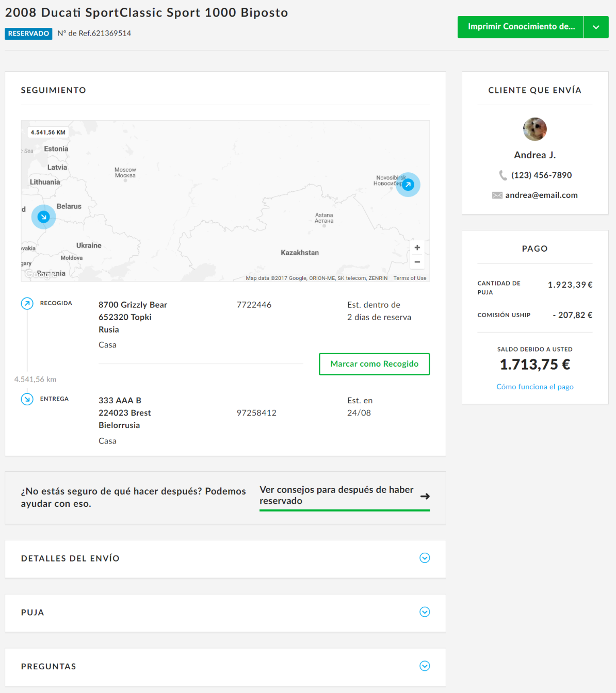Open Ver consejos para después de haber reservado
This screenshot has width=616, height=693.
click(336, 495)
